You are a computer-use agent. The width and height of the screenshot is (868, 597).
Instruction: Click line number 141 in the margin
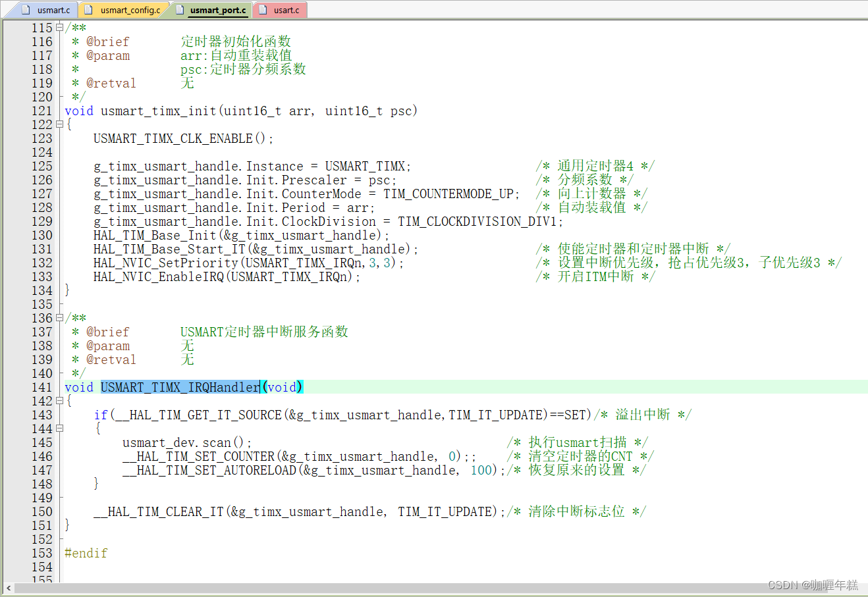pyautogui.click(x=41, y=387)
